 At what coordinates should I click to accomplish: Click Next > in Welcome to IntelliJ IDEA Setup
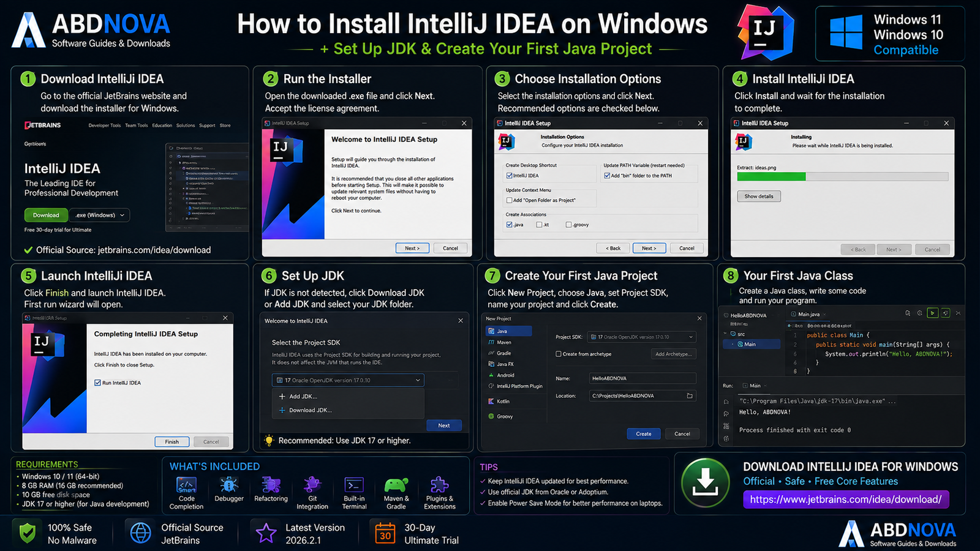click(x=412, y=248)
